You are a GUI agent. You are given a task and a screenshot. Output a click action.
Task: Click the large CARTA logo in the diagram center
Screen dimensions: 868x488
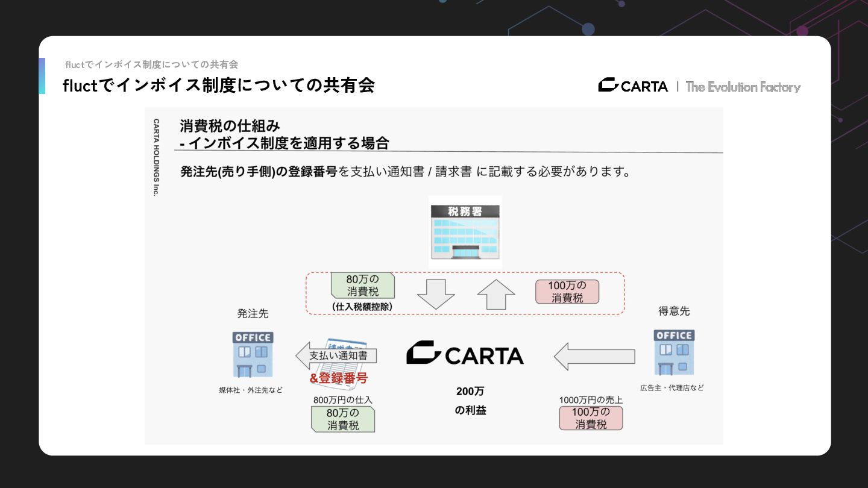pos(465,353)
